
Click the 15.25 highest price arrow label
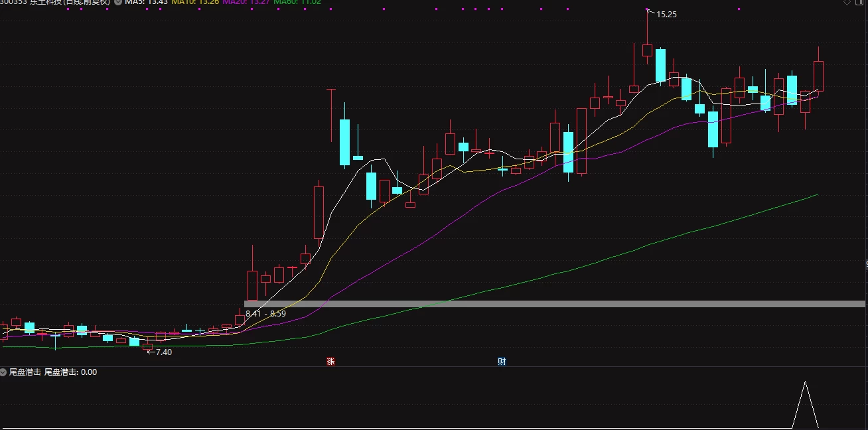[x=662, y=14]
